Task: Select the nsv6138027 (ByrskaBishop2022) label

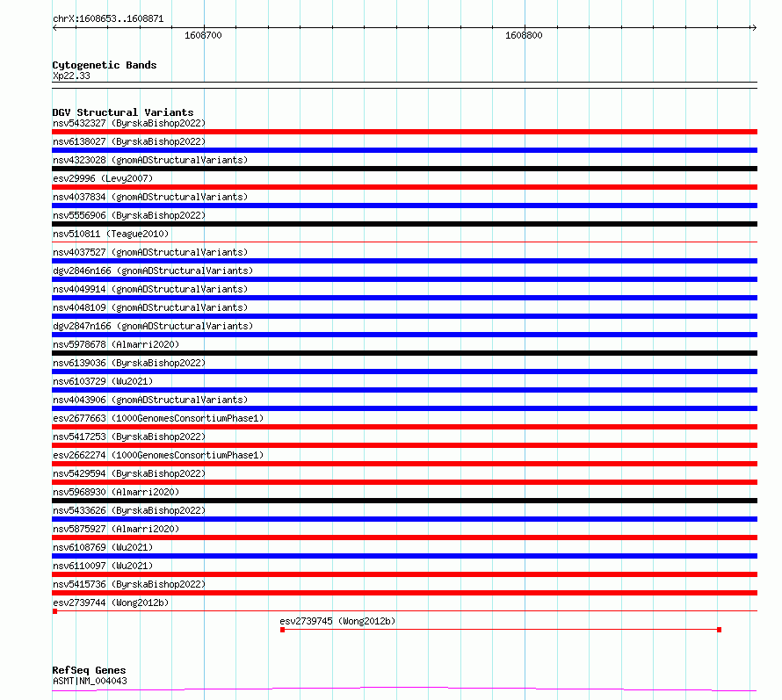Action: tap(129, 141)
